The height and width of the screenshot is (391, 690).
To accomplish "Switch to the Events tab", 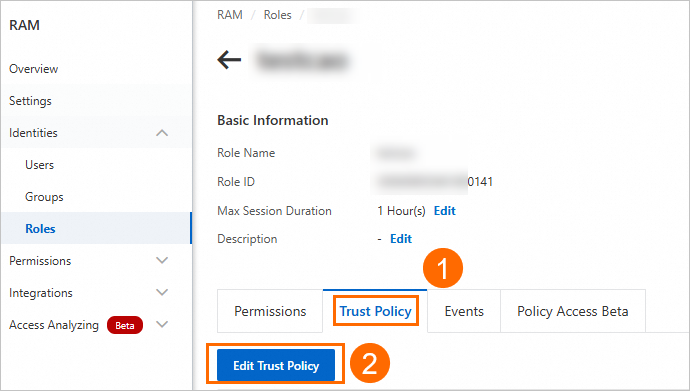I will [x=464, y=311].
